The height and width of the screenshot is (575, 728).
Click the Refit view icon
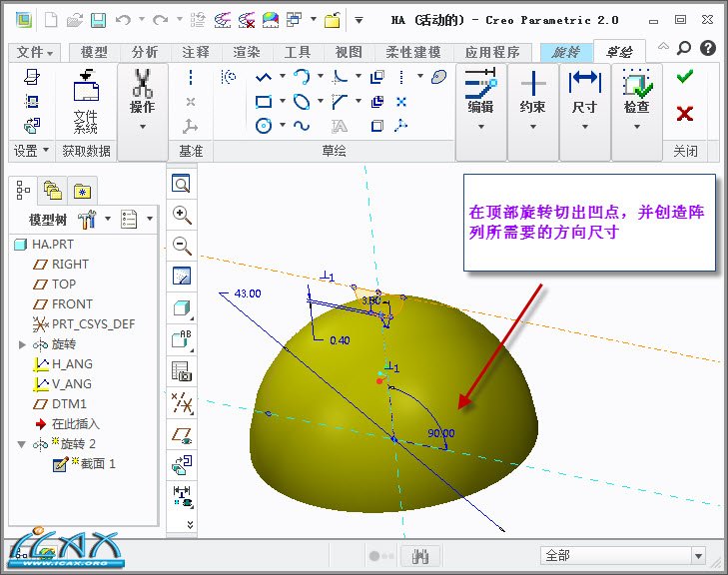click(182, 184)
